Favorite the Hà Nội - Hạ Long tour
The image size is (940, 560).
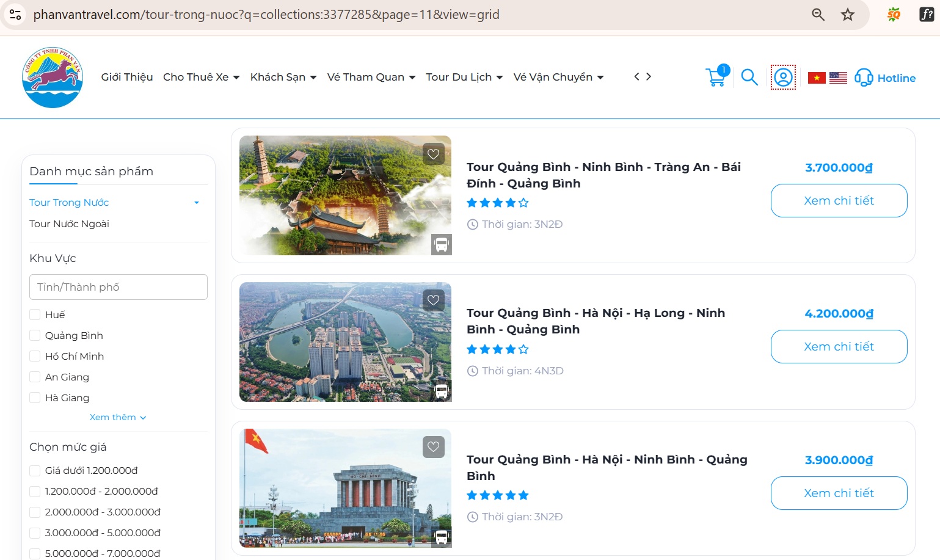tap(434, 300)
